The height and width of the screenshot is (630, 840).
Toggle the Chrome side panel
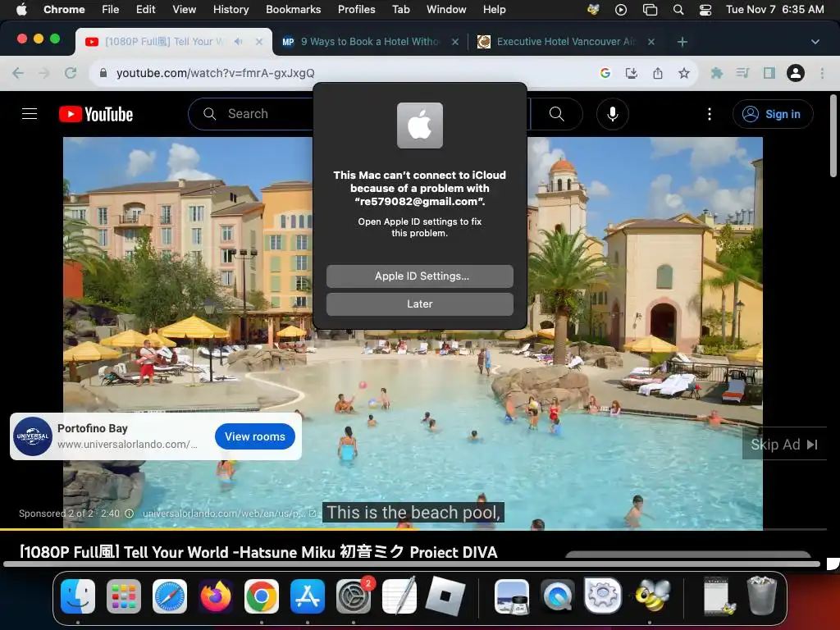coord(769,73)
